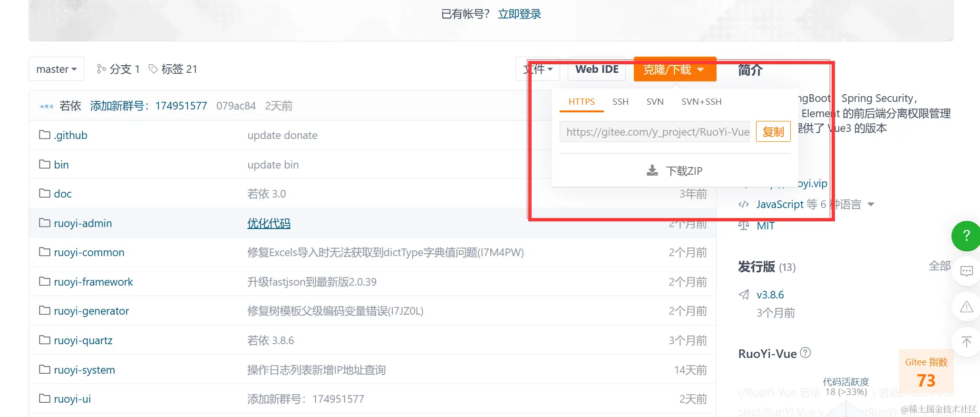Click the back-to-top arrow icon
The image size is (980, 417).
coord(967,342)
